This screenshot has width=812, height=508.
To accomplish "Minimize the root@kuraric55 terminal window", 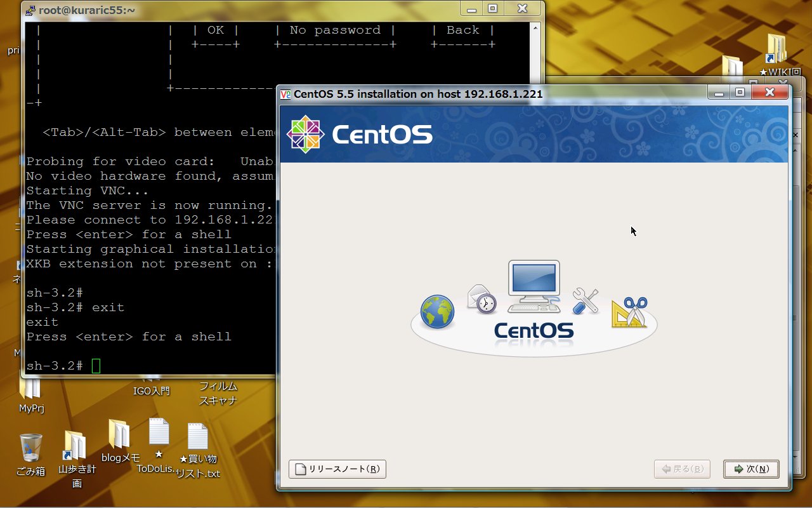I will click(472, 9).
